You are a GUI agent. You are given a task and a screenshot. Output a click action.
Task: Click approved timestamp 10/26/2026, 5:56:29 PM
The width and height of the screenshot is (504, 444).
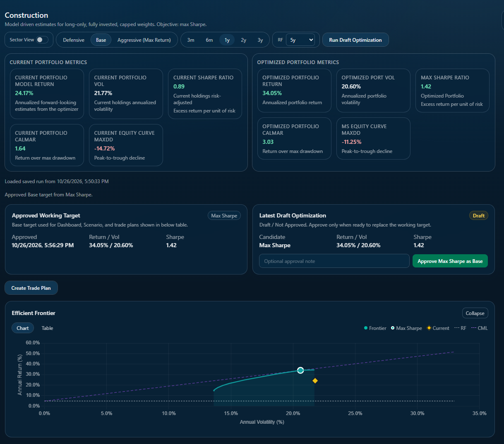click(x=43, y=246)
